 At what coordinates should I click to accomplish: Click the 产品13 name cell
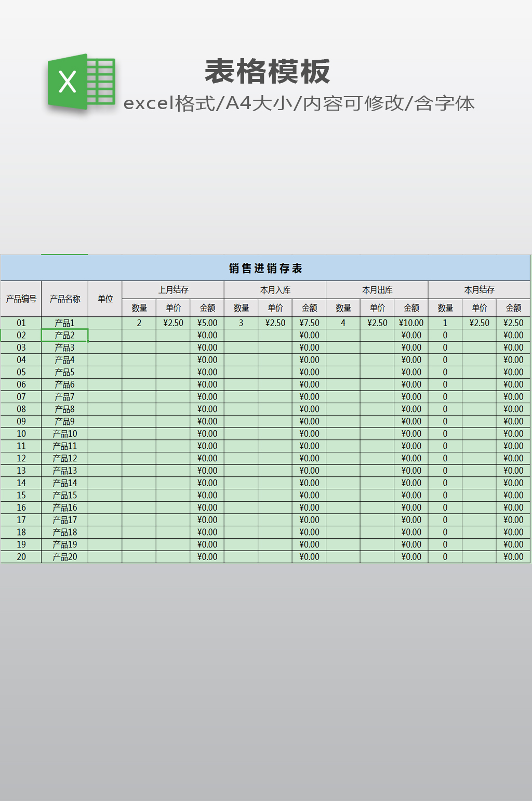click(65, 471)
